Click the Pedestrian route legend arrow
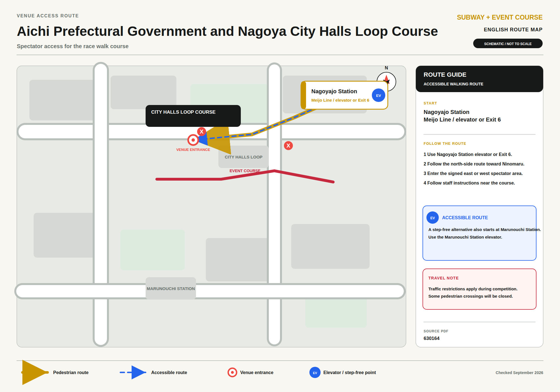The image size is (560, 392). 35,372
